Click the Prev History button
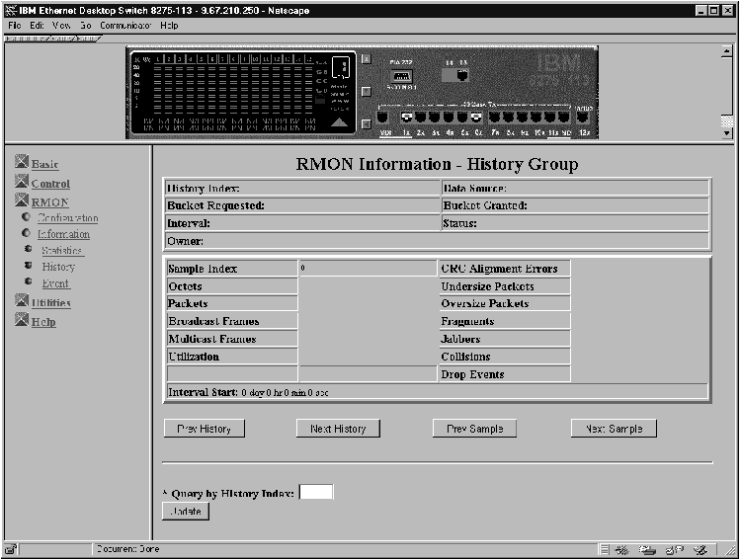Image resolution: width=741 pixels, height=560 pixels. (x=204, y=429)
